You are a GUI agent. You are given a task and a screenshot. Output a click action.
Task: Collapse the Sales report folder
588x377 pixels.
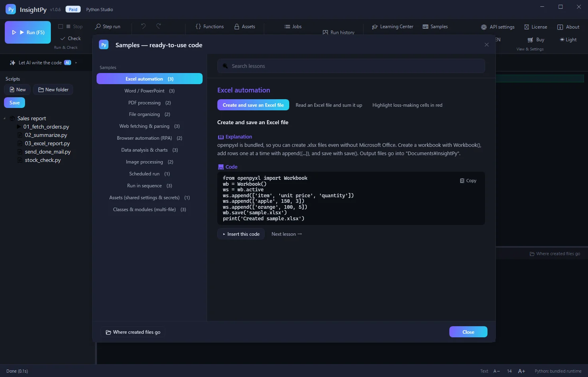4,118
